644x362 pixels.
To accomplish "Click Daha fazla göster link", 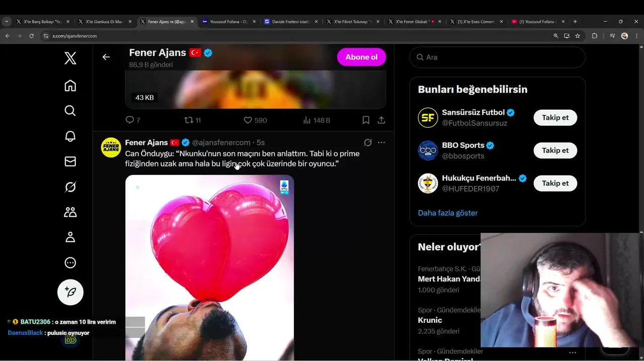I will [448, 213].
